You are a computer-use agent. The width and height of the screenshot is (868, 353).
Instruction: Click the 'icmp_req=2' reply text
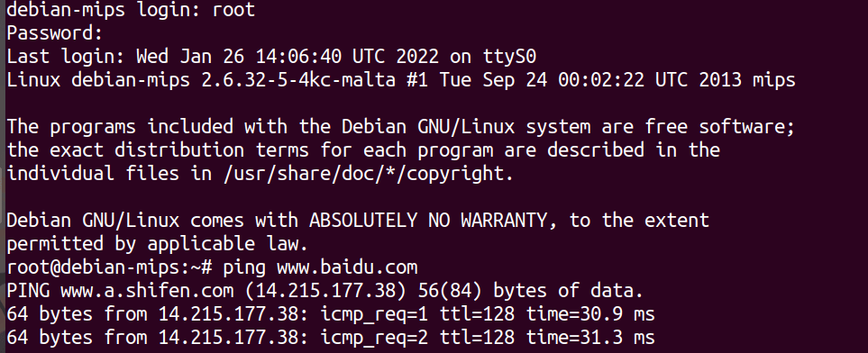tap(374, 338)
